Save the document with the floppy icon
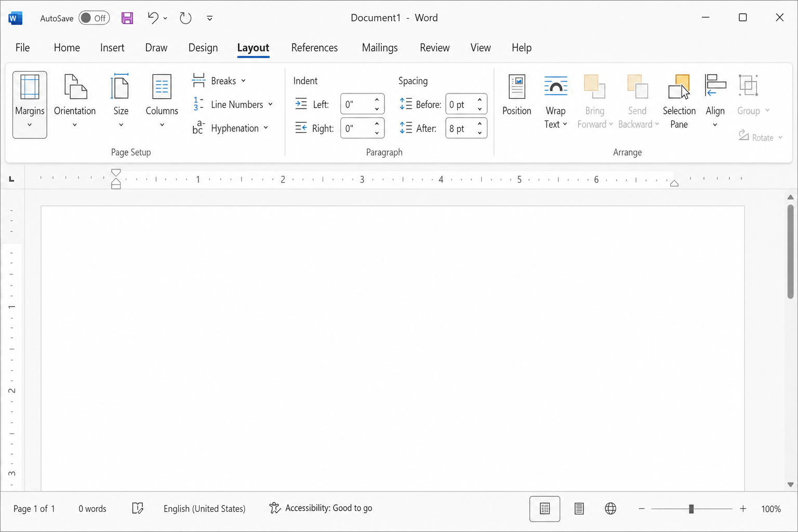This screenshot has height=532, width=798. coord(127,18)
